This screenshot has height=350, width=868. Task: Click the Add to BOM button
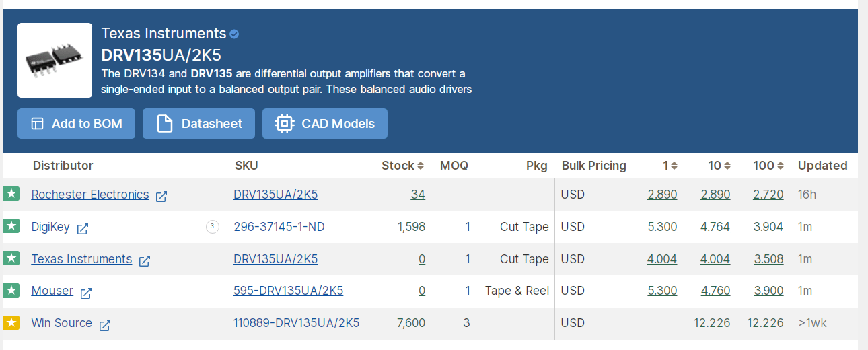[76, 124]
